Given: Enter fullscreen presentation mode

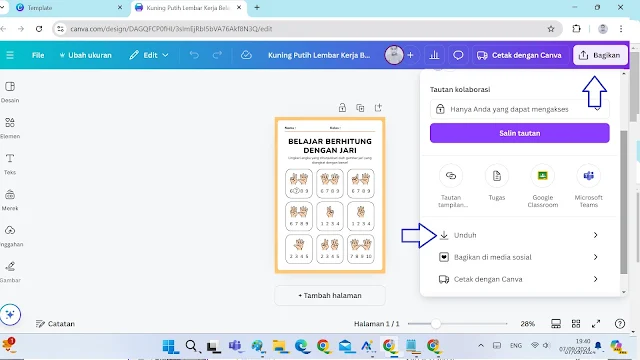Looking at the screenshot, I should point(596,324).
